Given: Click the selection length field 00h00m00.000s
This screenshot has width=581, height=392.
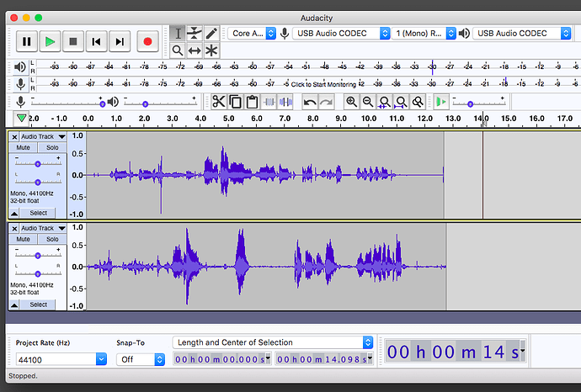Looking at the screenshot, I should click(x=222, y=359).
